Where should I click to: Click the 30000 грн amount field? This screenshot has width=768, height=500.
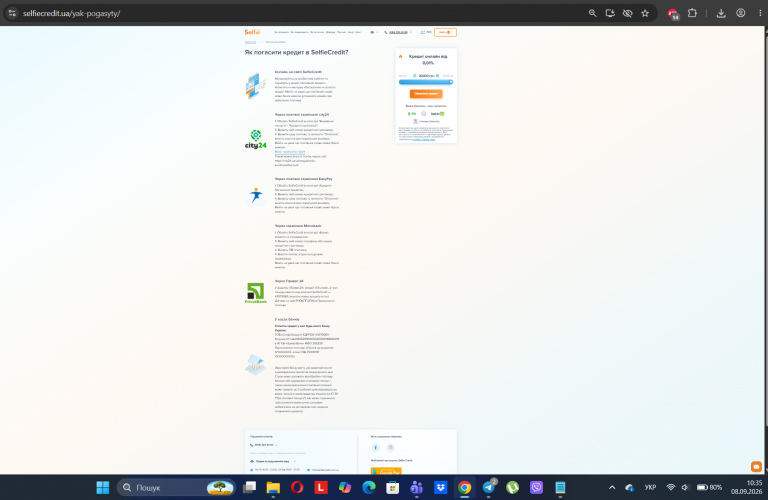[426, 76]
